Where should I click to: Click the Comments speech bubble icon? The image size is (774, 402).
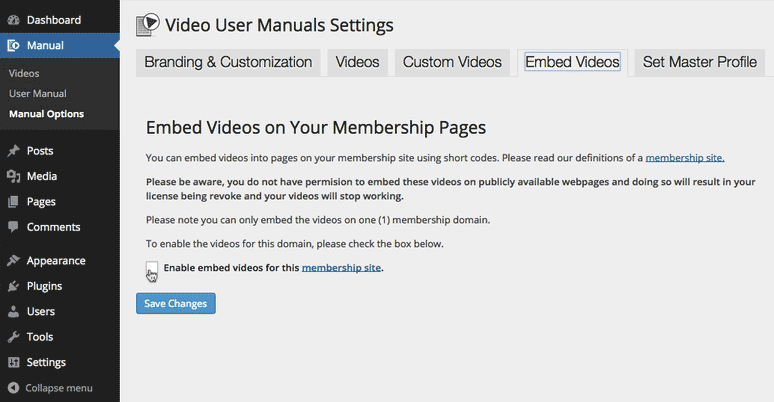click(x=13, y=227)
